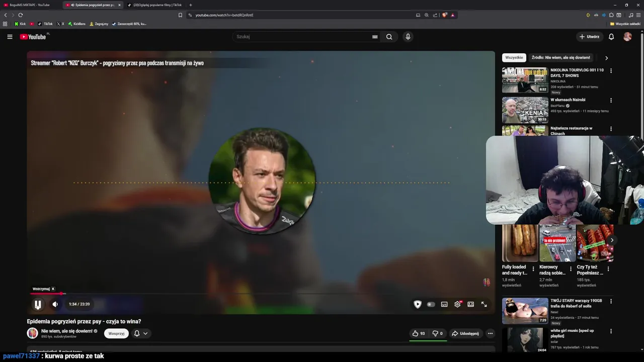The width and height of the screenshot is (644, 362).
Task: Open the Zagrajmy bookmark
Action: pos(99,24)
